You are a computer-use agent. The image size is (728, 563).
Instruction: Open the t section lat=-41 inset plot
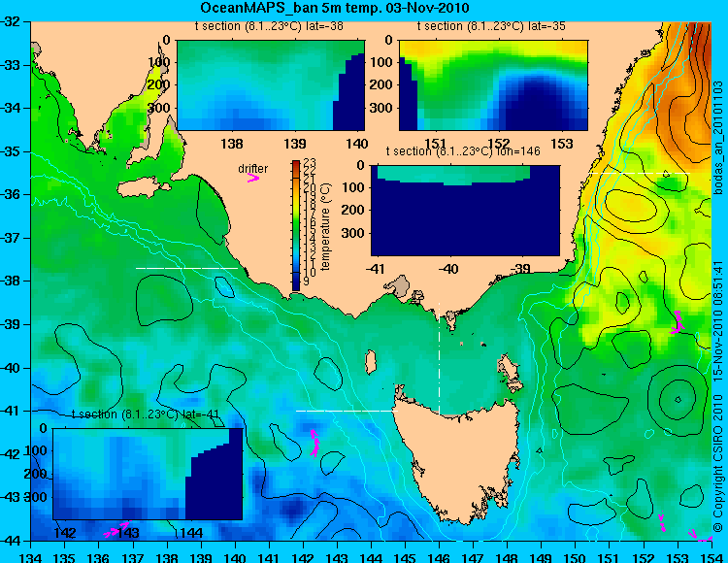pyautogui.click(x=148, y=474)
